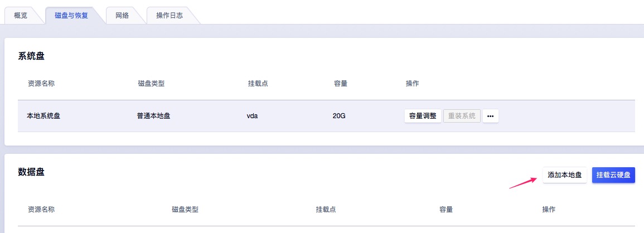644x233 pixels.
Task: Click the 20G capacity value
Action: tap(339, 116)
